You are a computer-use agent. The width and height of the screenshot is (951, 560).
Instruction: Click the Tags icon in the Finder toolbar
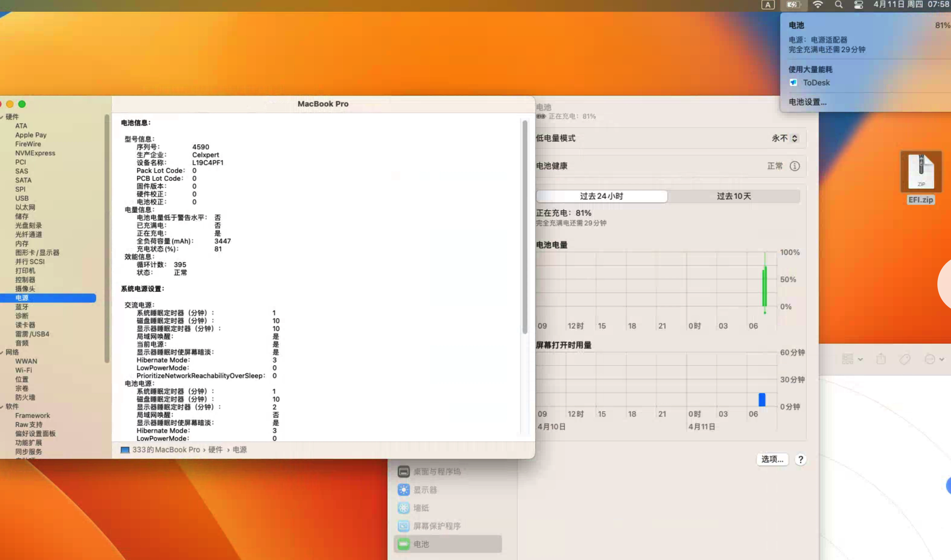[905, 358]
